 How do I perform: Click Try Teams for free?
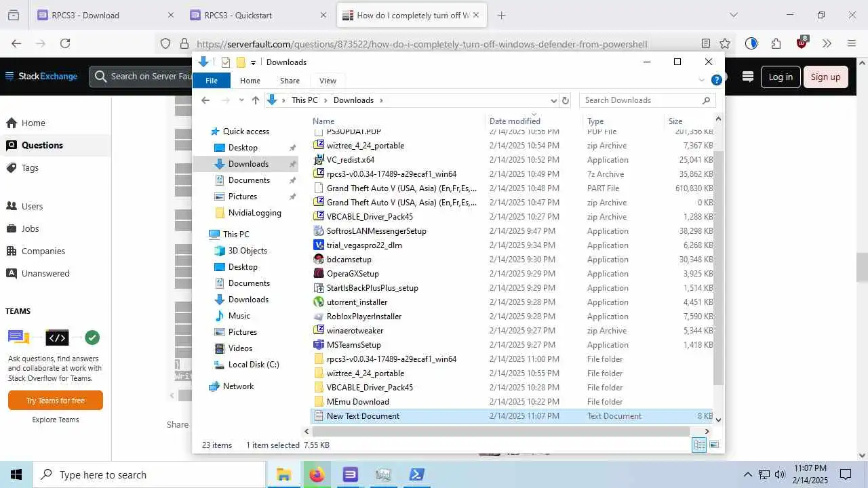tap(56, 401)
